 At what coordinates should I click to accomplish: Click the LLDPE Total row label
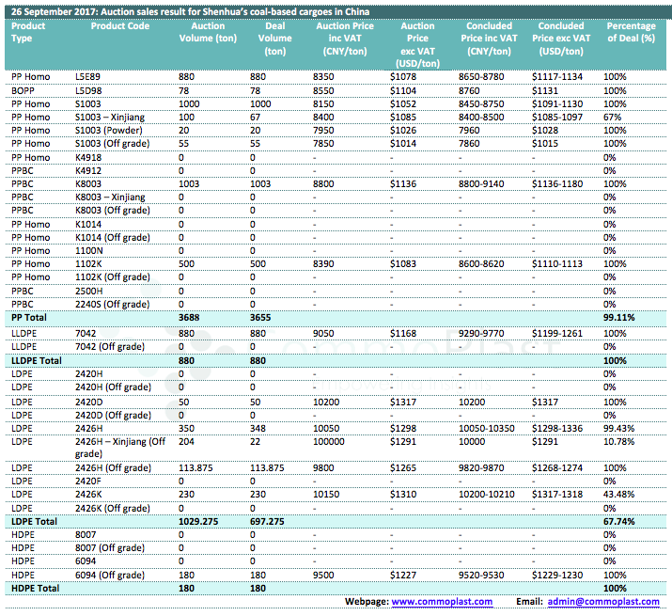[x=36, y=360]
